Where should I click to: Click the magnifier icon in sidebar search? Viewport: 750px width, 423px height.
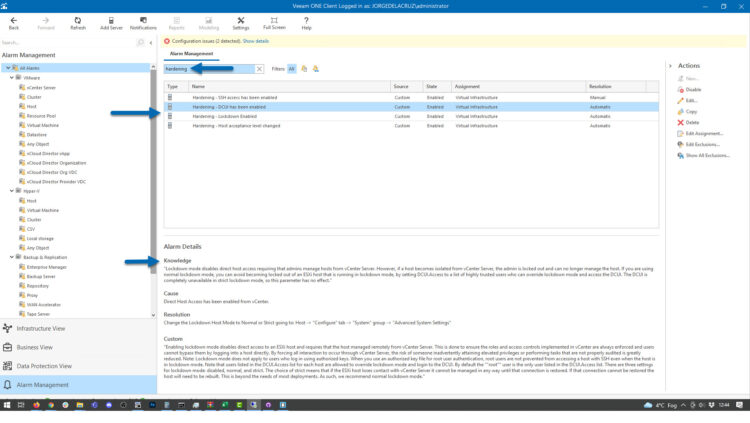click(x=140, y=43)
